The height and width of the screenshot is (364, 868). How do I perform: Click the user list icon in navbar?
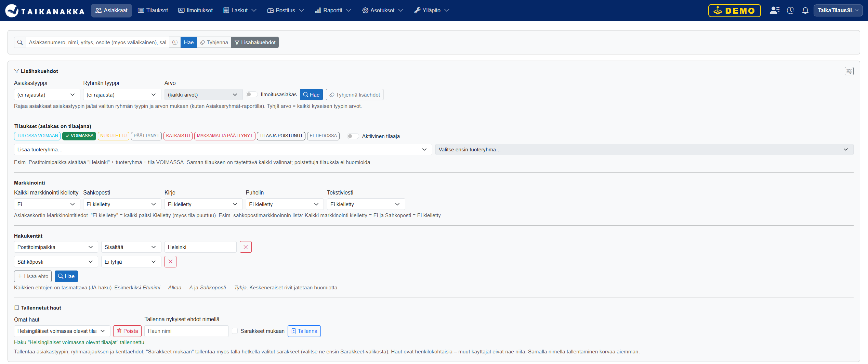[x=775, y=11]
